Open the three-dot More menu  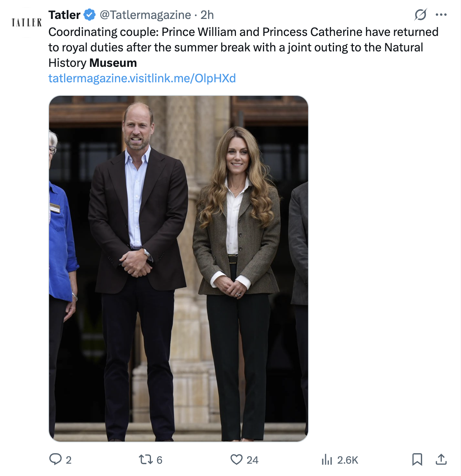tap(441, 15)
